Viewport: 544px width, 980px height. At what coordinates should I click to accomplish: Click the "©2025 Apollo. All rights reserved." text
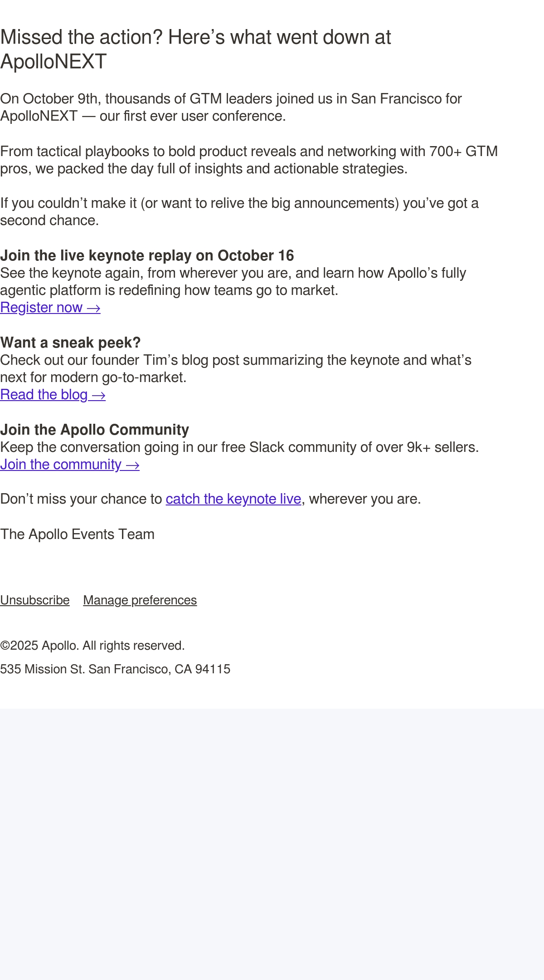92,646
